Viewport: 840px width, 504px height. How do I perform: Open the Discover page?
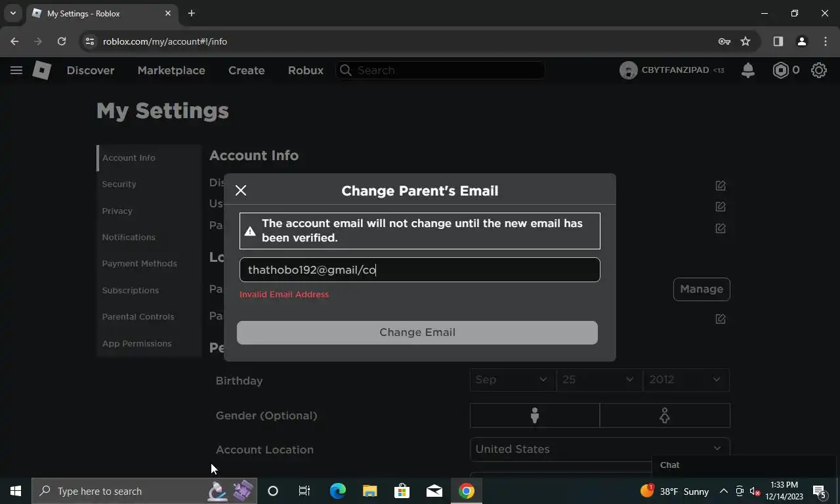91,70
